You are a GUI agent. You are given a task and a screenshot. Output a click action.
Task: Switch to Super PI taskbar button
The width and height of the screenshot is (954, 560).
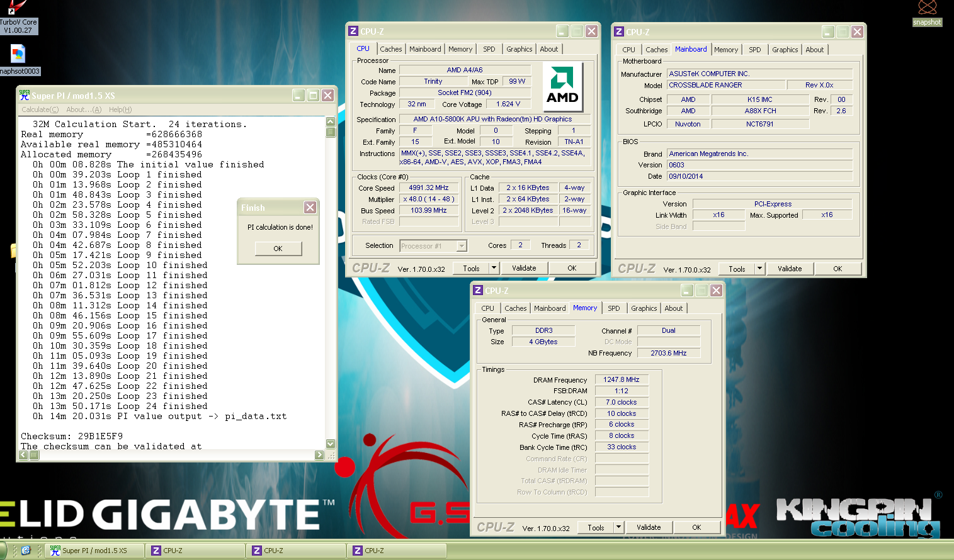tap(95, 551)
